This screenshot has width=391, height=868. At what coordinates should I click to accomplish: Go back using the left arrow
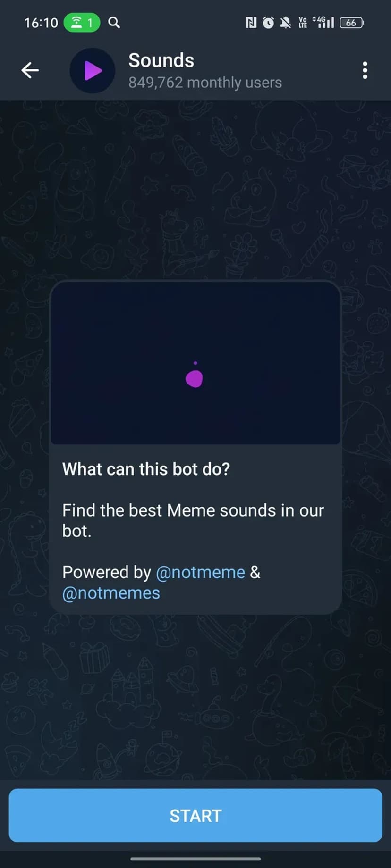[30, 70]
